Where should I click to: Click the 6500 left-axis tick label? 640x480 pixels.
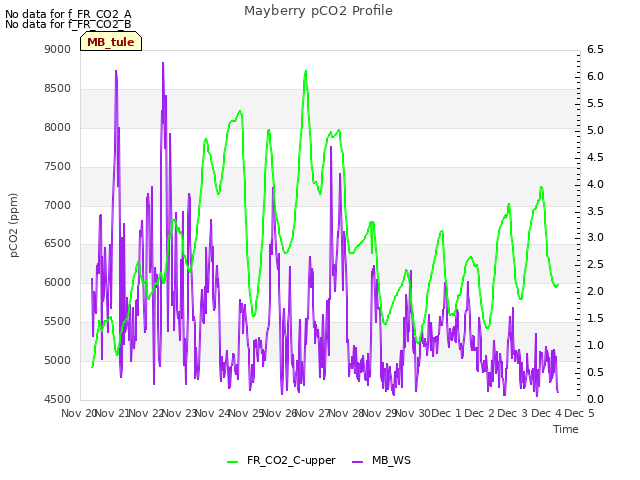(x=58, y=243)
